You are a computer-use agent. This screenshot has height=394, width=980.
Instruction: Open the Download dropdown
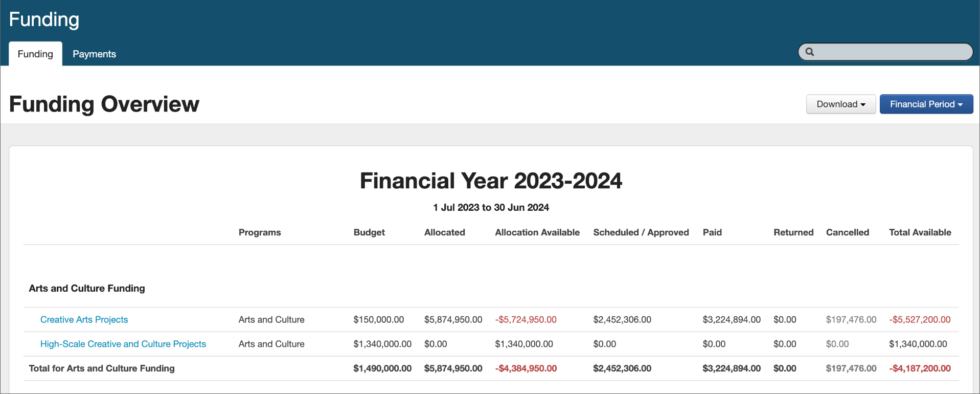(840, 104)
